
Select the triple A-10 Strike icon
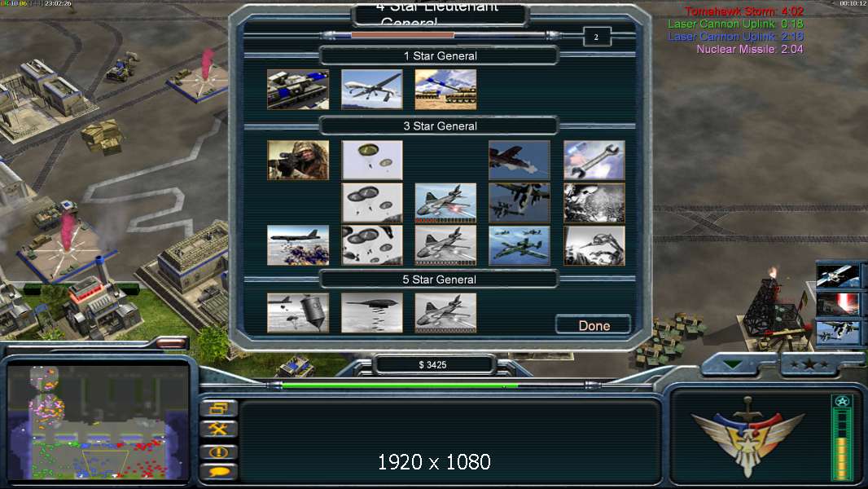click(x=519, y=245)
